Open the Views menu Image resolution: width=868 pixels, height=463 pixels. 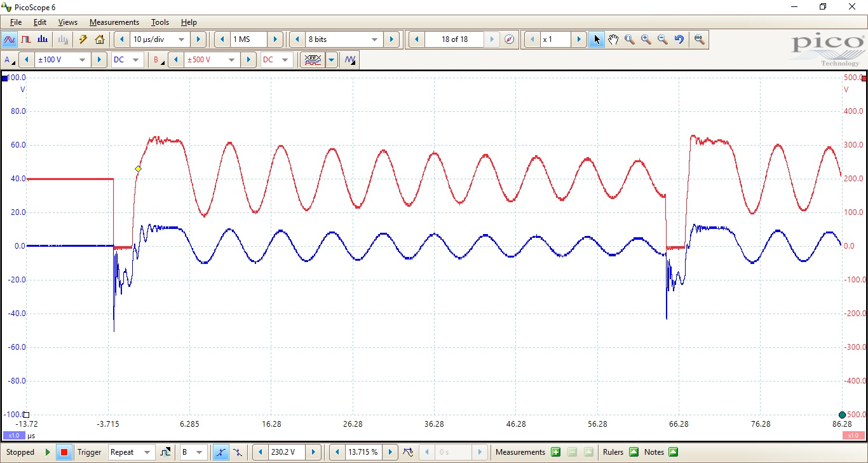(x=68, y=22)
